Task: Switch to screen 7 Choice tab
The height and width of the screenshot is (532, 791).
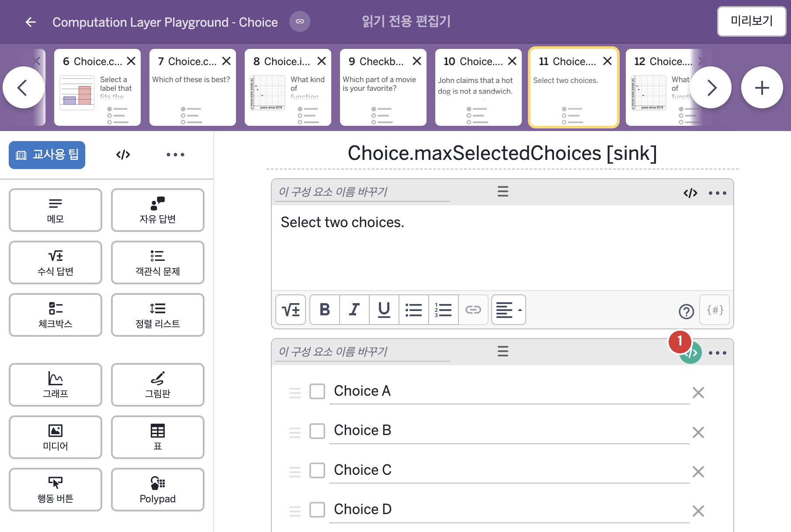Action: point(193,87)
